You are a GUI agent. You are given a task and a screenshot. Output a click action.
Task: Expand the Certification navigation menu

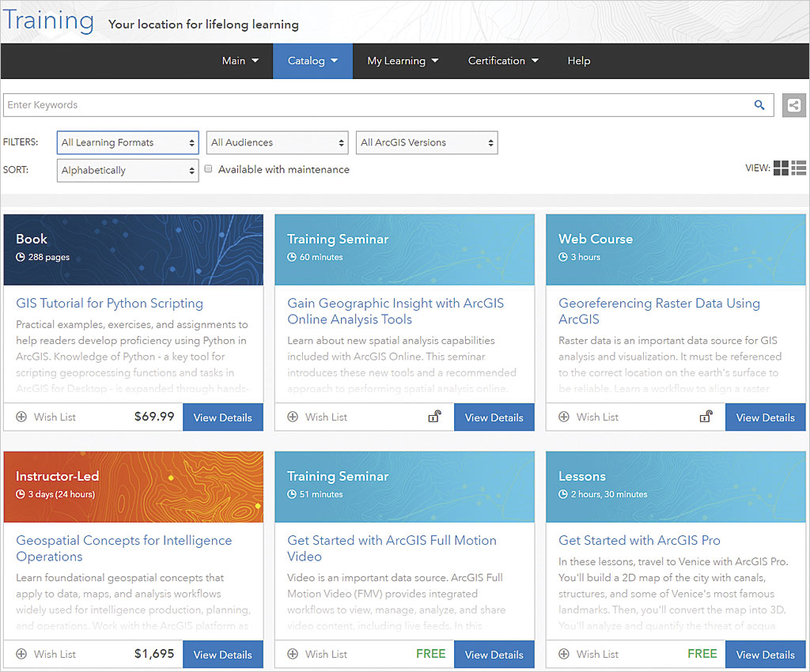coord(503,61)
